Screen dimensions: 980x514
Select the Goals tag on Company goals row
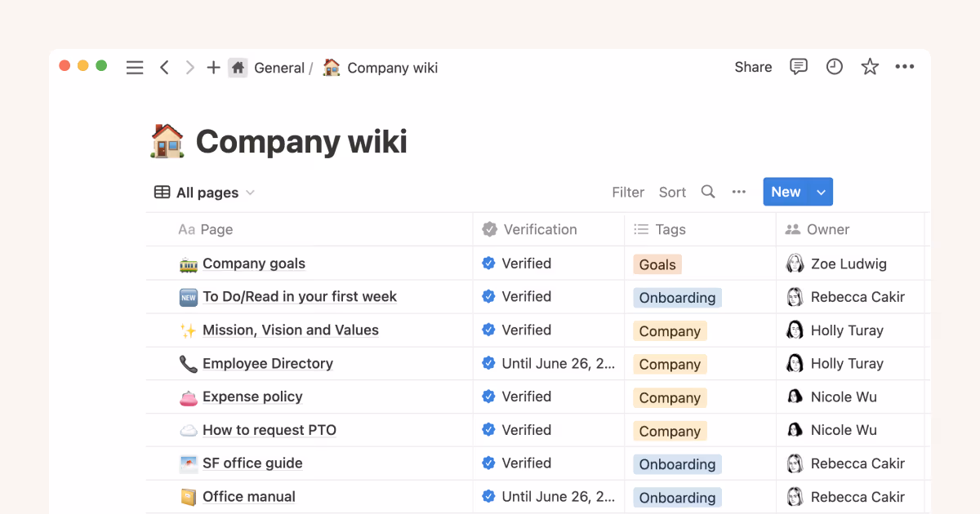coord(657,264)
